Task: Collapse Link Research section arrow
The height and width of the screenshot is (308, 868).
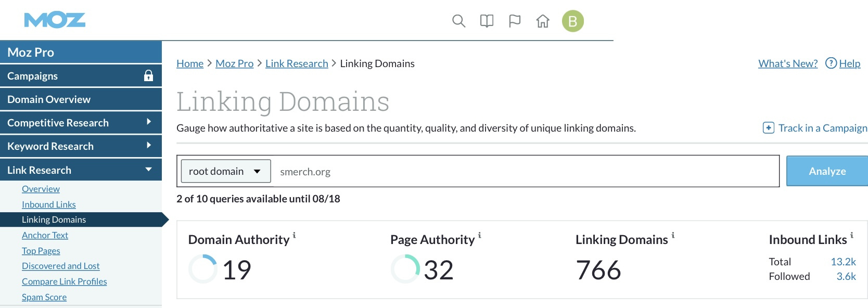Action: coord(149,170)
